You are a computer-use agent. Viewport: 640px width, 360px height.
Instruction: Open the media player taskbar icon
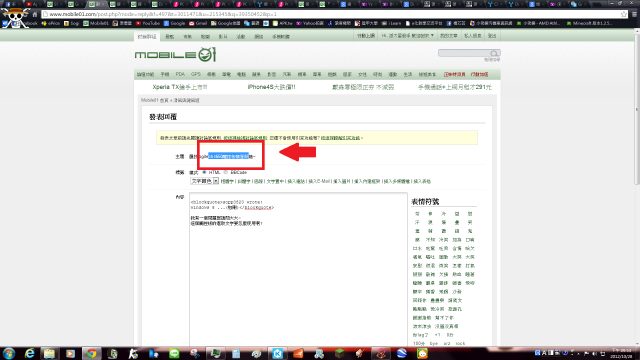click(x=70, y=353)
